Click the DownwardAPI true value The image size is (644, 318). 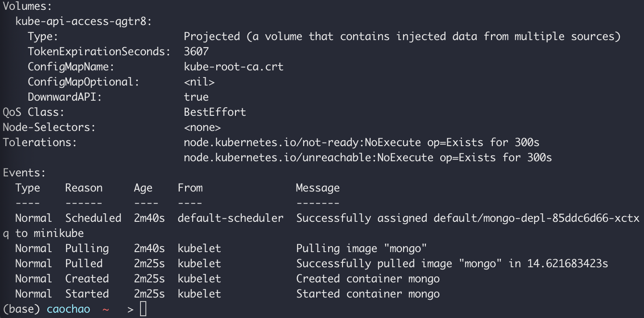196,97
